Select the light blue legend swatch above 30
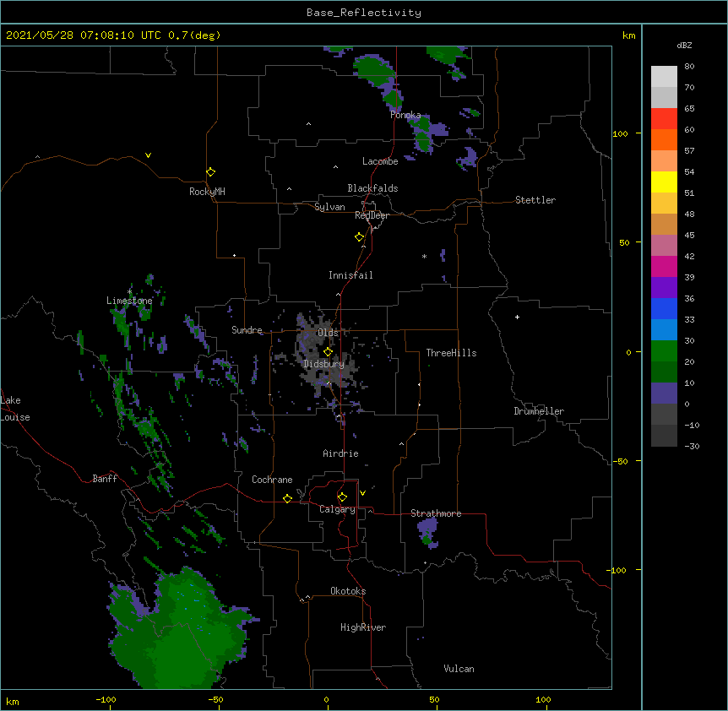Viewport: 728px width, 711px height. 664,330
